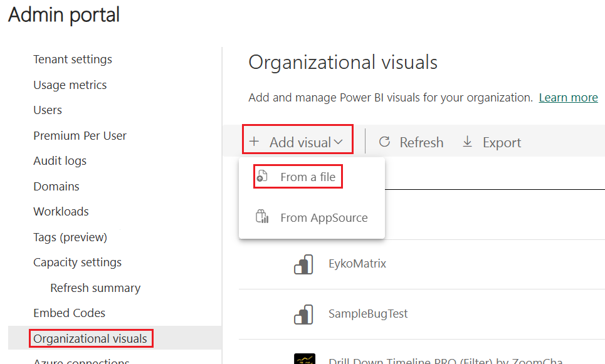Navigate to Capacity settings
The width and height of the screenshot is (605, 364).
(78, 263)
